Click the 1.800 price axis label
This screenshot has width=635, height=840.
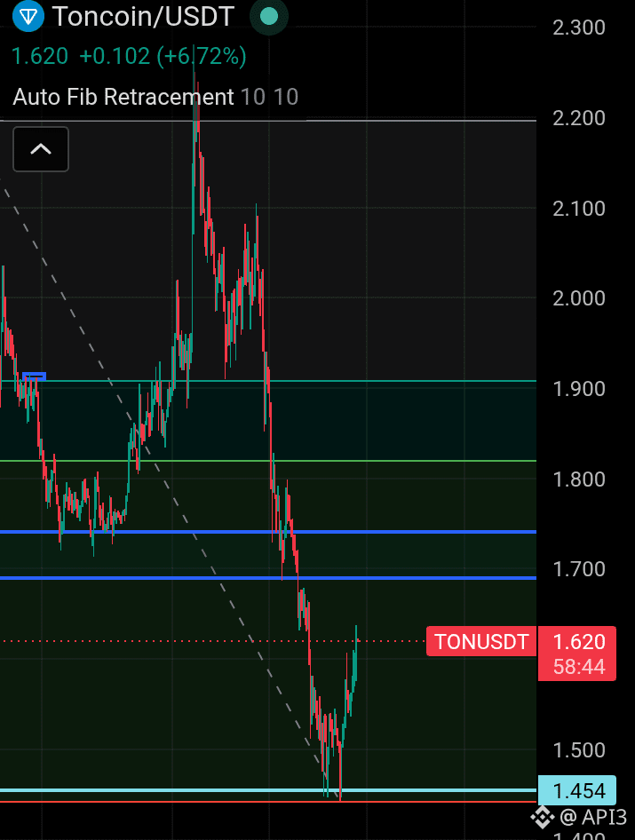[x=579, y=479]
